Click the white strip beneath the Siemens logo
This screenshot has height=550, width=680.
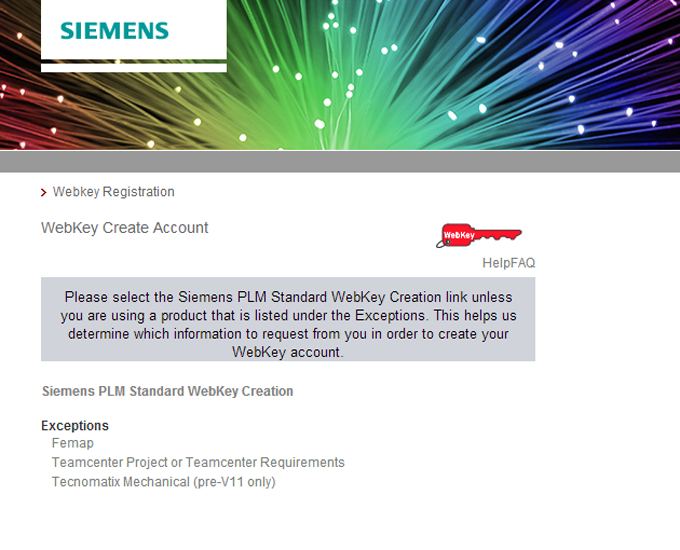tap(134, 68)
